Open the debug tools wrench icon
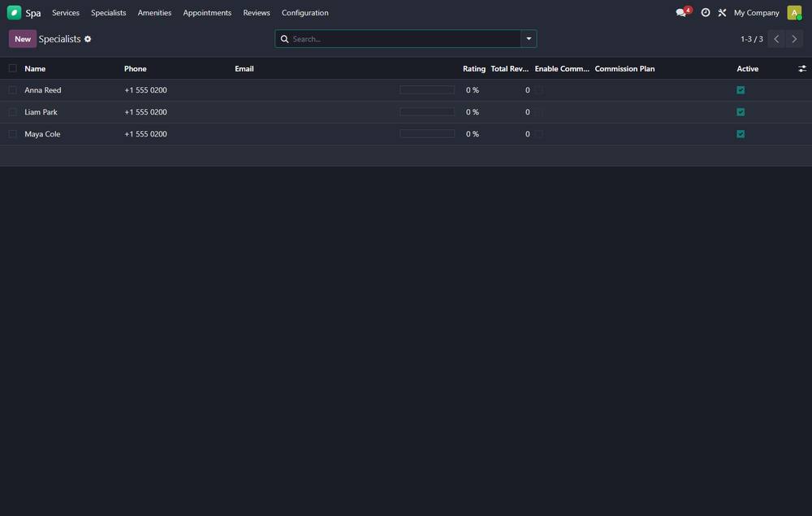The height and width of the screenshot is (516, 812). coord(722,12)
